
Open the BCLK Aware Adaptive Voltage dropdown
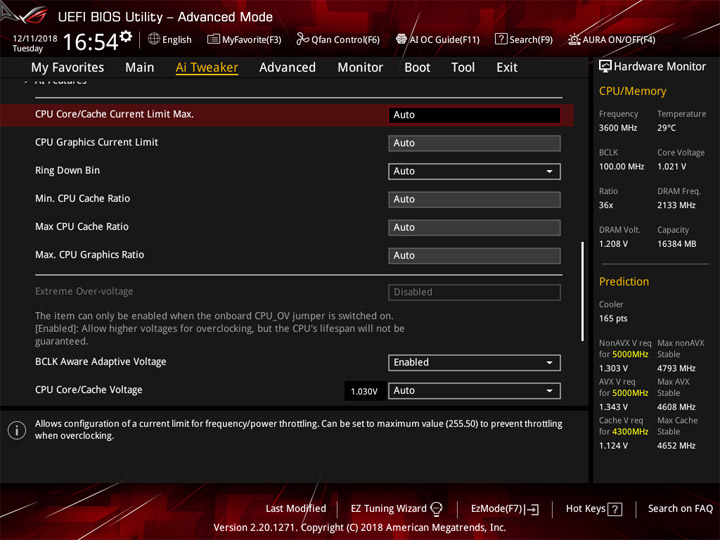(474, 362)
